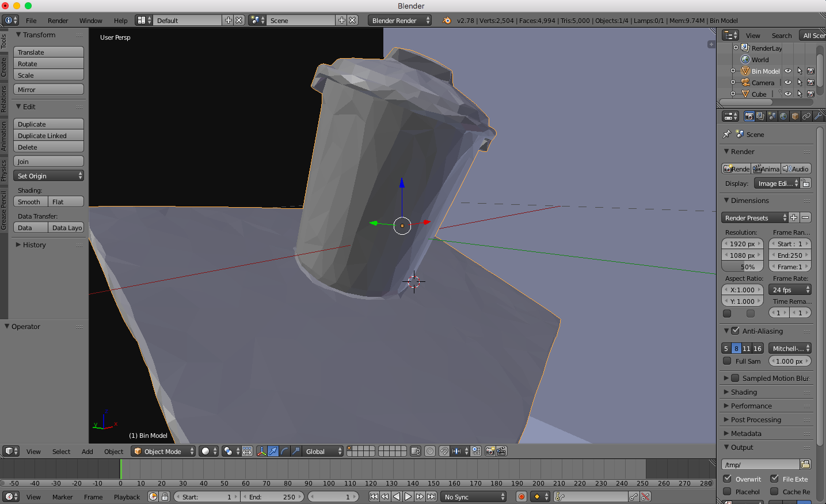Click the Duplicate Linked button

tap(49, 136)
